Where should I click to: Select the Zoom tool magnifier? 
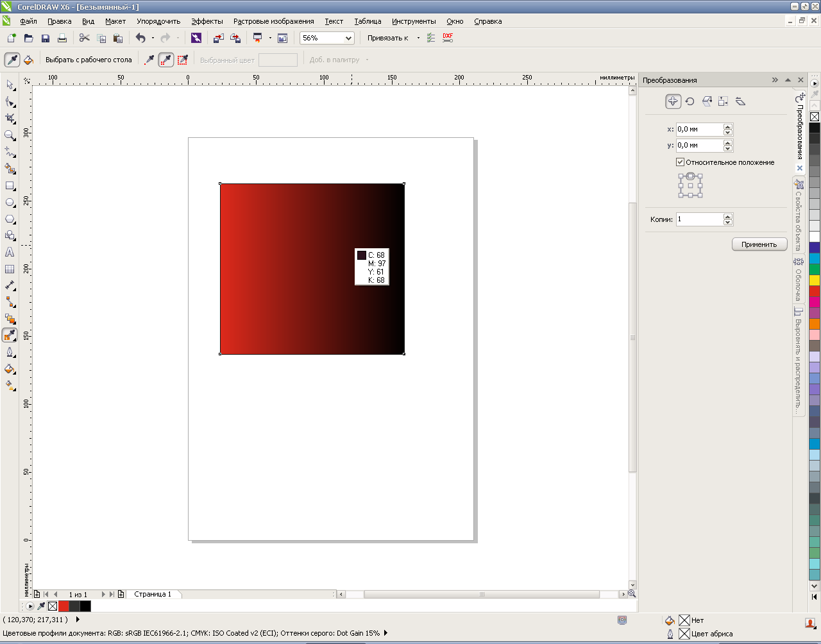point(10,135)
